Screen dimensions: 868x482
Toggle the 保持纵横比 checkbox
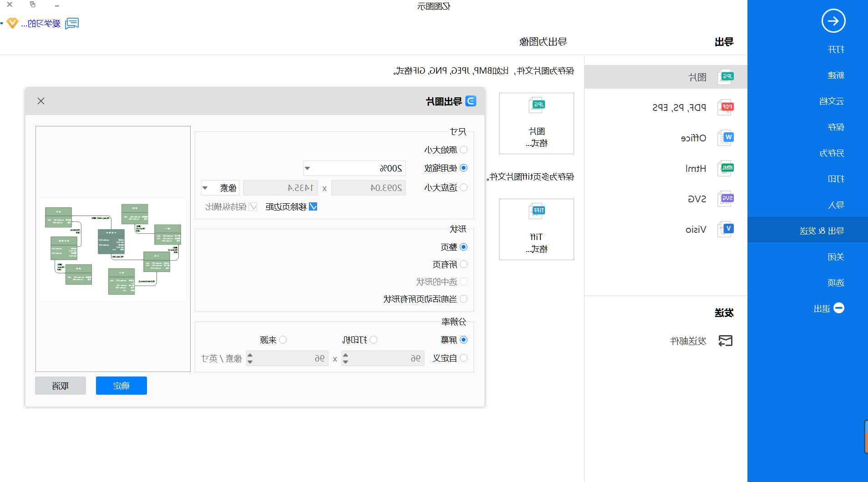tap(253, 206)
